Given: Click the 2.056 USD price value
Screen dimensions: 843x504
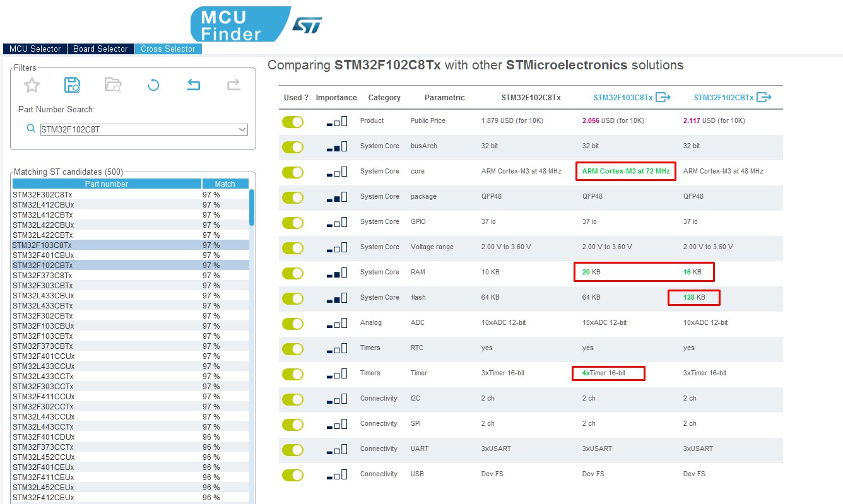Looking at the screenshot, I should tap(613, 121).
